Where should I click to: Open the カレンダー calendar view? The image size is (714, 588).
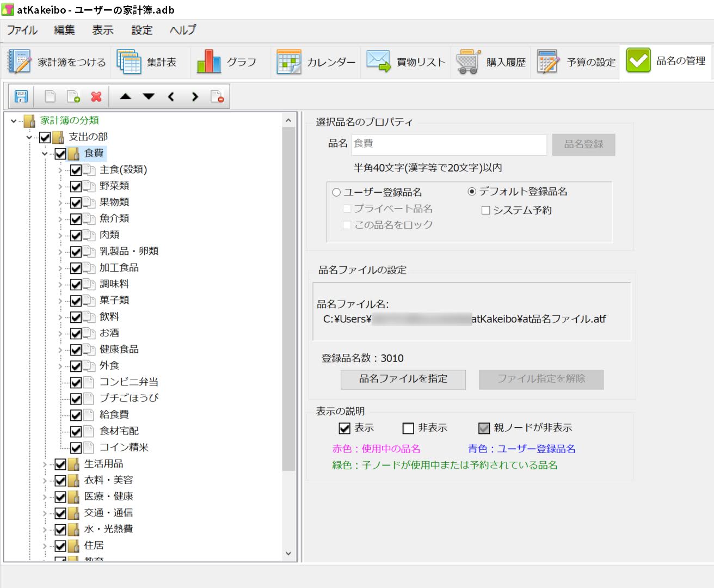point(316,62)
